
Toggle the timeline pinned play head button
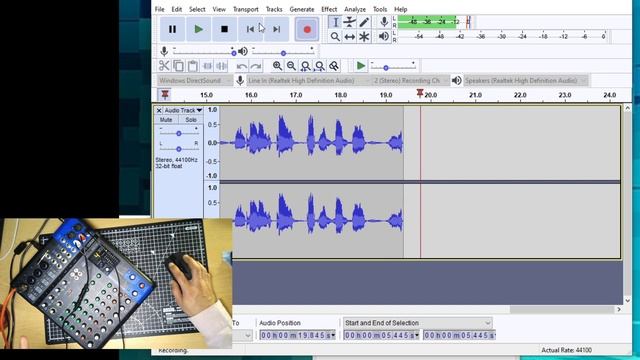(x=165, y=95)
